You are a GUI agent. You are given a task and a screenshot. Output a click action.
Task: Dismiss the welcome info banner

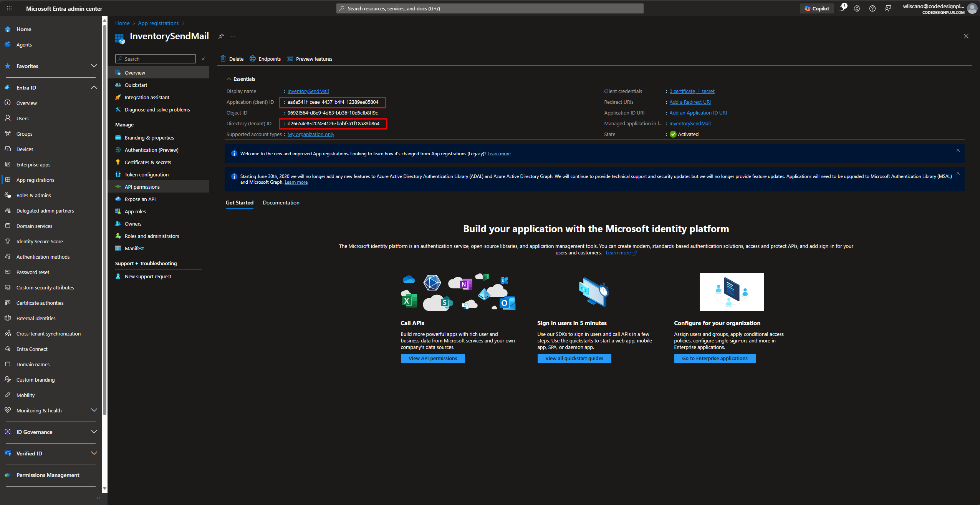(x=958, y=150)
